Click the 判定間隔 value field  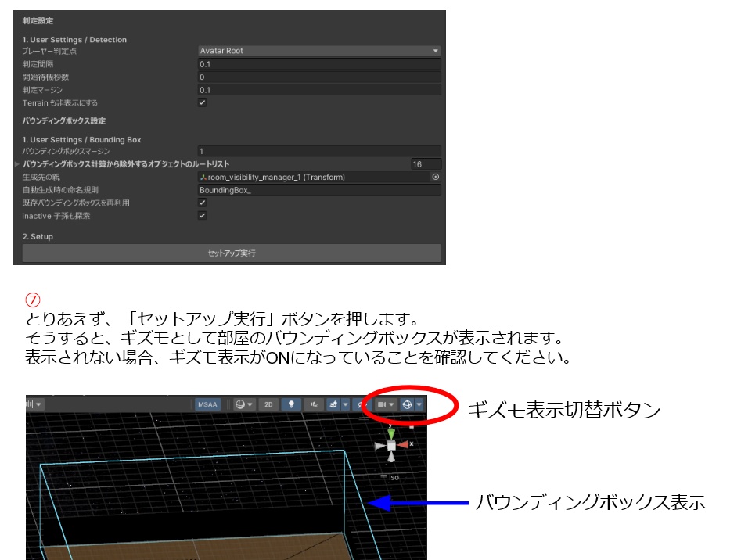click(x=318, y=65)
